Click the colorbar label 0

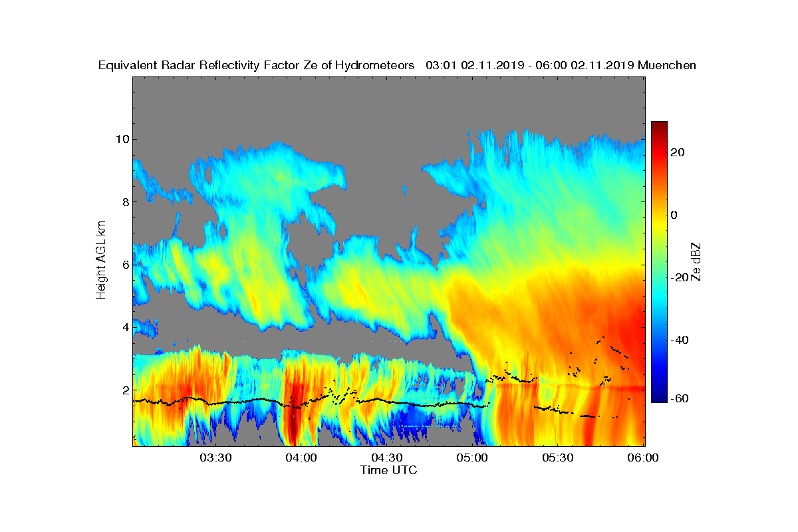tap(674, 215)
